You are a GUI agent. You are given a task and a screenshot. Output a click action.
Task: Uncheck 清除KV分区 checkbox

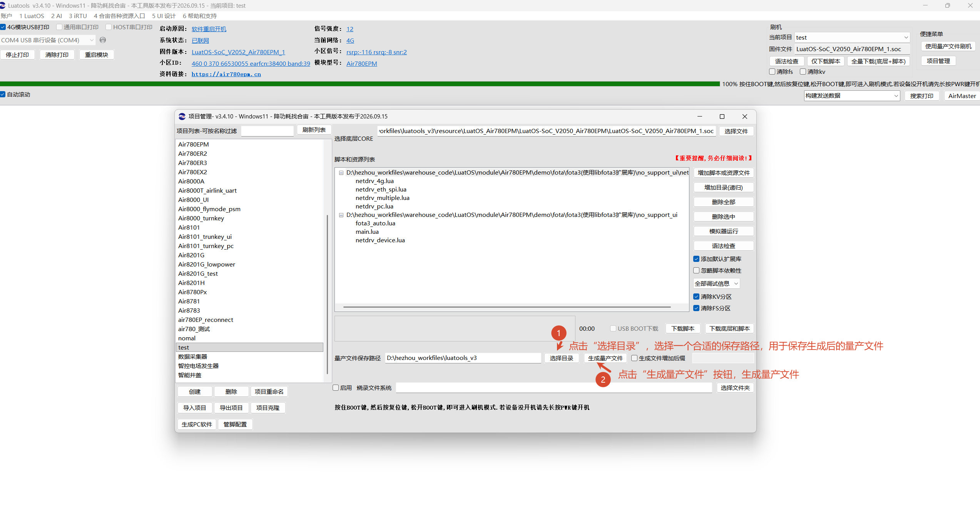[x=696, y=296]
